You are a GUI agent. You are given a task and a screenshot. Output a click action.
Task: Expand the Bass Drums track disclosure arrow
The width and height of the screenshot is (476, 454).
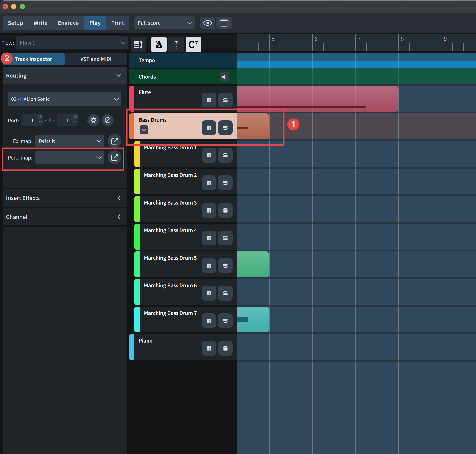coord(144,130)
